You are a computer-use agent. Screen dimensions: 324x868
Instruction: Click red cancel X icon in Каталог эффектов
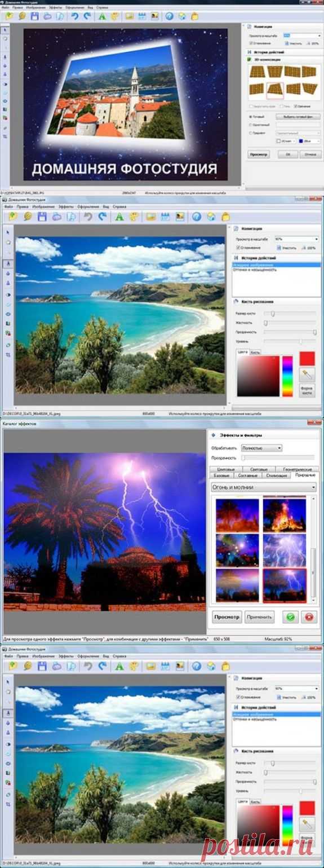tap(310, 617)
